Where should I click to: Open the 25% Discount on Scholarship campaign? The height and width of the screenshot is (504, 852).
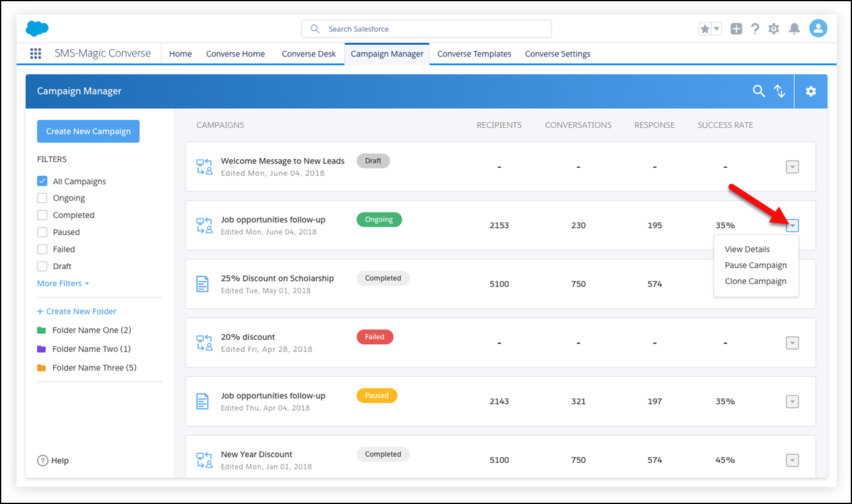(x=277, y=278)
